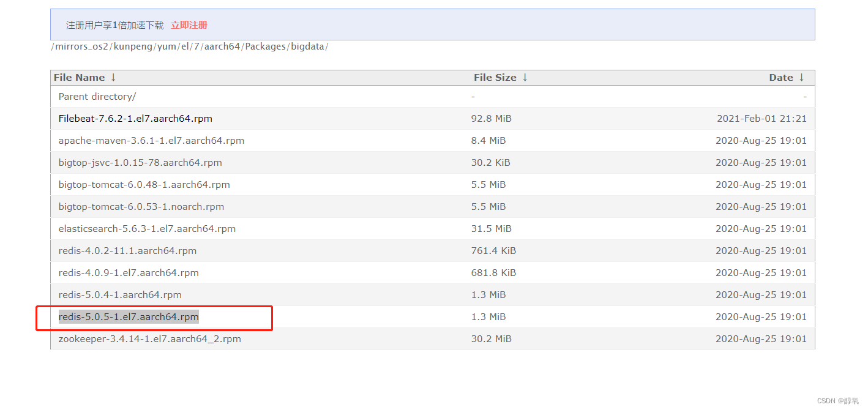Download bigtop-jsvc-1.0.15-78.aarch64.rpm
Image resolution: width=868 pixels, height=410 pixels.
(x=140, y=163)
